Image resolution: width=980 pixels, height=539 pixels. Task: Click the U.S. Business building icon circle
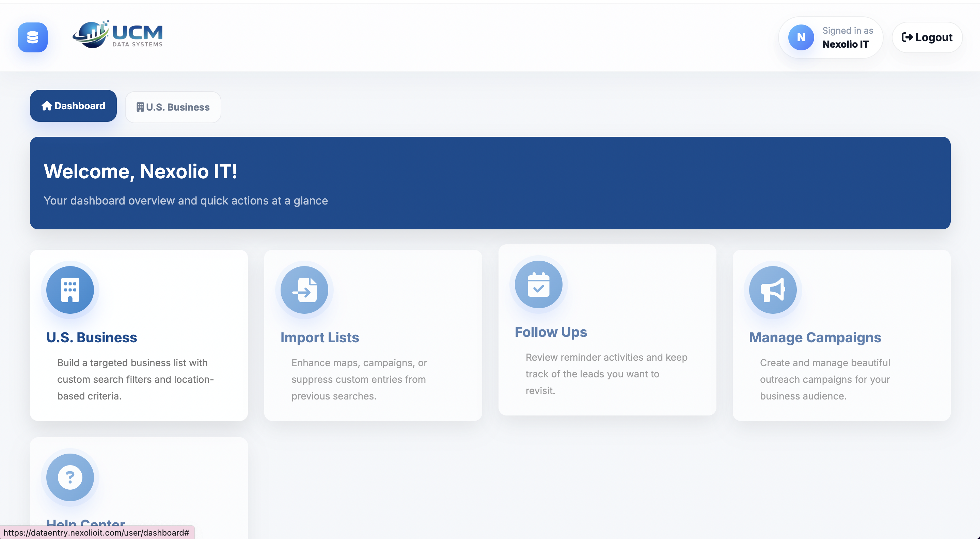pos(70,290)
